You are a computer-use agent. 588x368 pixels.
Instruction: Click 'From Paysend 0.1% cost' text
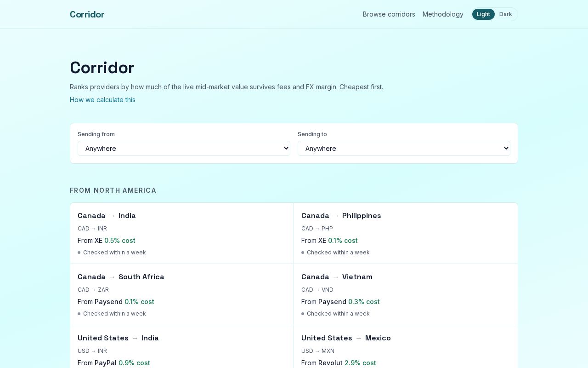coord(116,302)
